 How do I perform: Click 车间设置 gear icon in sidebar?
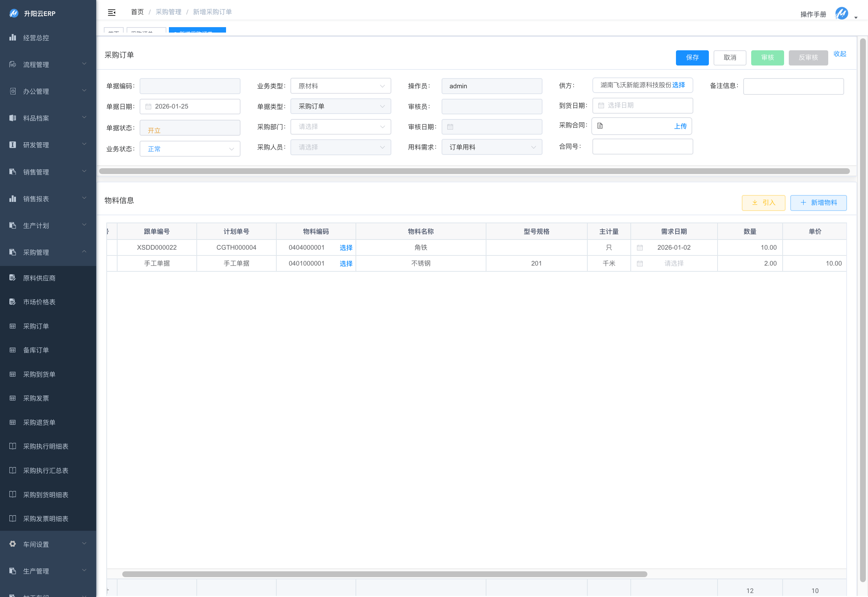[x=13, y=544]
